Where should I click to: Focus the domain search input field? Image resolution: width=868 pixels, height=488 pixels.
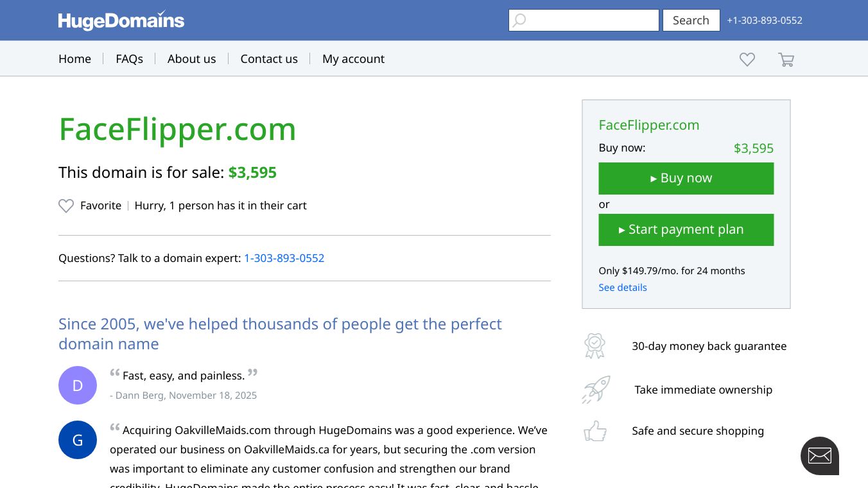coord(592,21)
